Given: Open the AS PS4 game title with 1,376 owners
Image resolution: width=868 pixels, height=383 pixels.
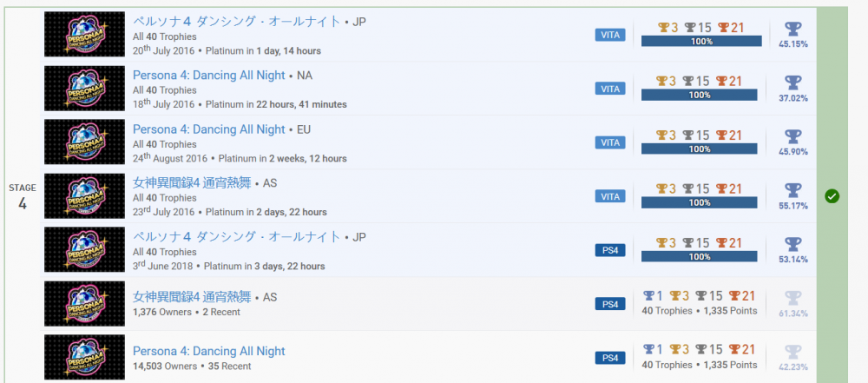Looking at the screenshot, I should coord(191,297).
